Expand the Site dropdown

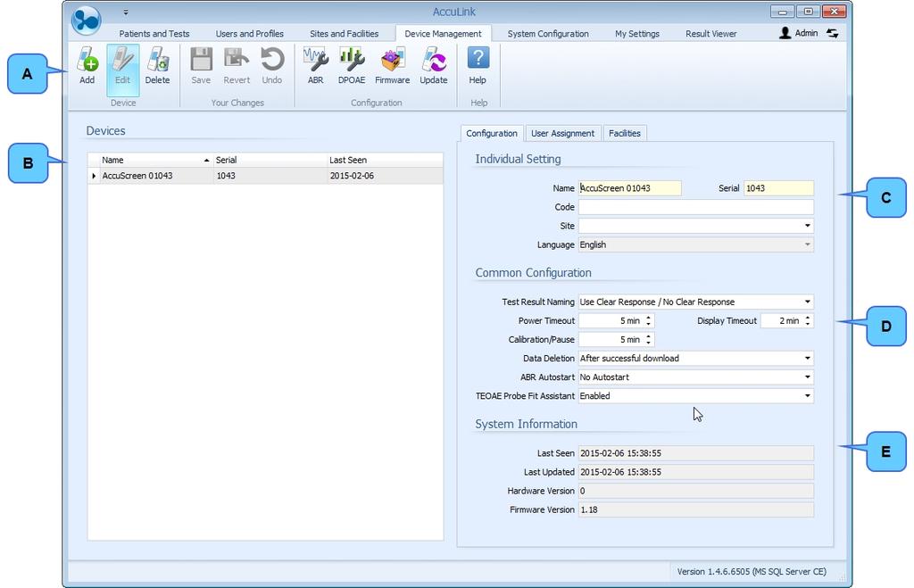[807, 226]
